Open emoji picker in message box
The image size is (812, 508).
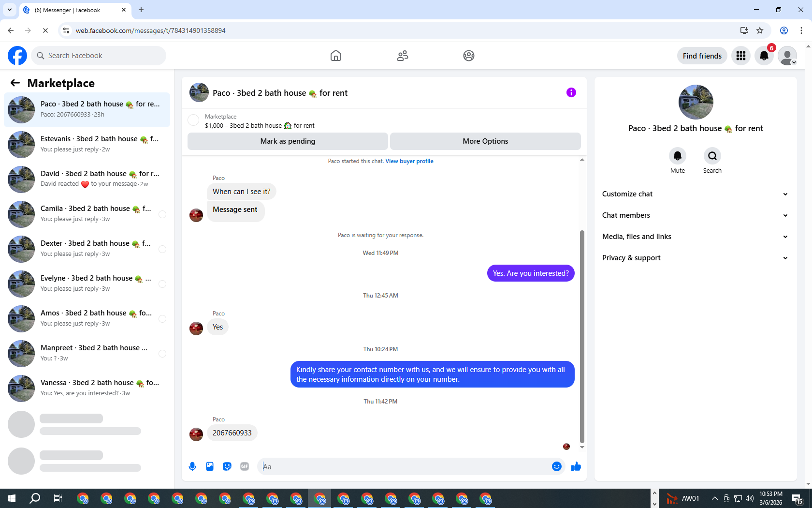(x=557, y=466)
